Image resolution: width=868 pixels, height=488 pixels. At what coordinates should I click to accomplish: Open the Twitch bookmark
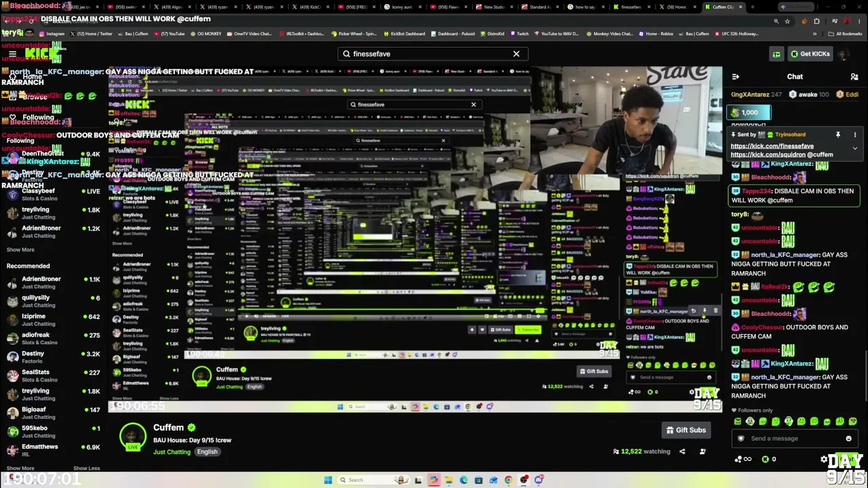(519, 33)
